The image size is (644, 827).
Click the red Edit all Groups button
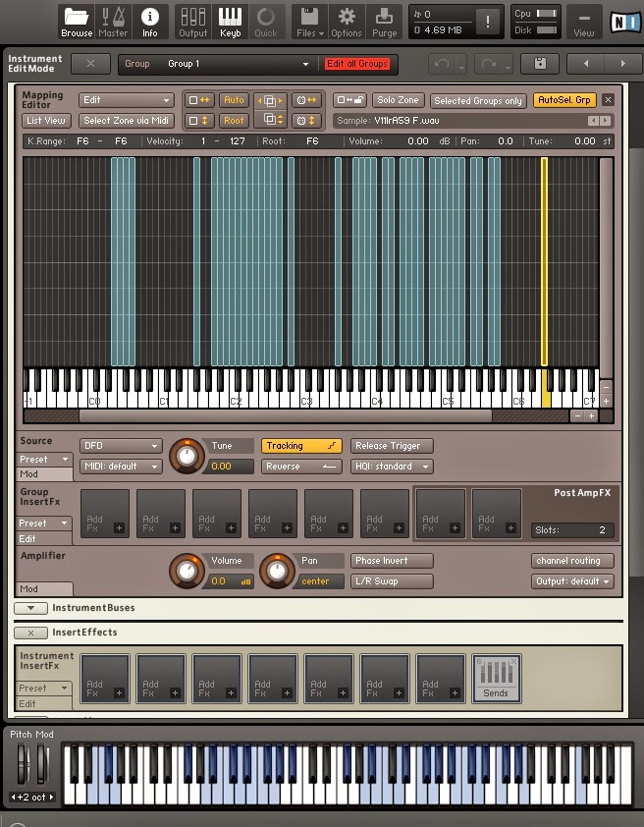(357, 64)
